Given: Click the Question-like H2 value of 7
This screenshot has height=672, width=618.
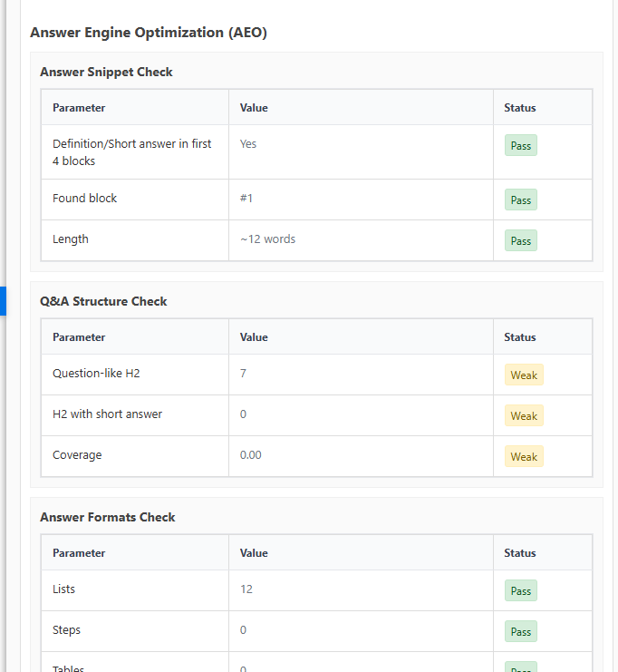Looking at the screenshot, I should [x=243, y=373].
